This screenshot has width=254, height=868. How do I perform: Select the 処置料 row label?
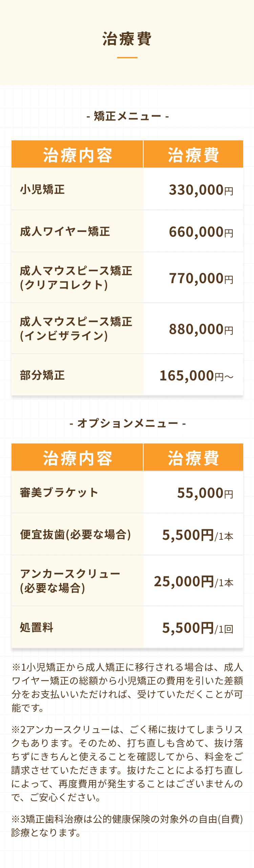(x=37, y=627)
